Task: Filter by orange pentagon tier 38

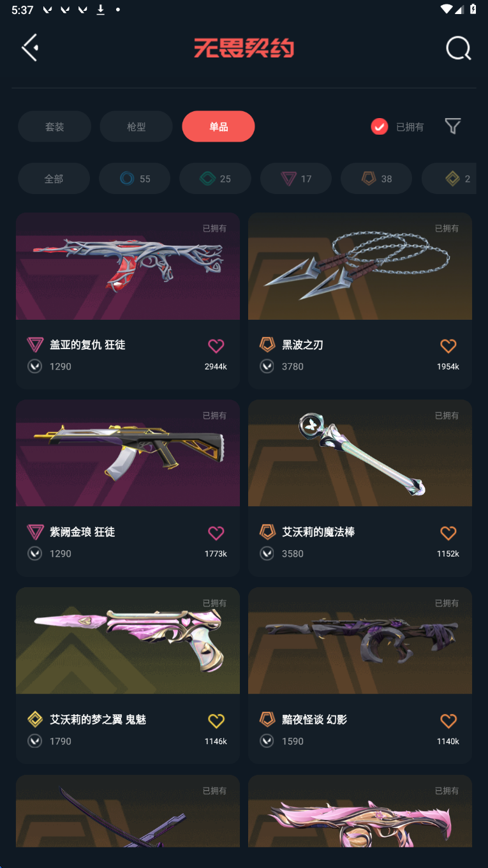Action: 376,179
